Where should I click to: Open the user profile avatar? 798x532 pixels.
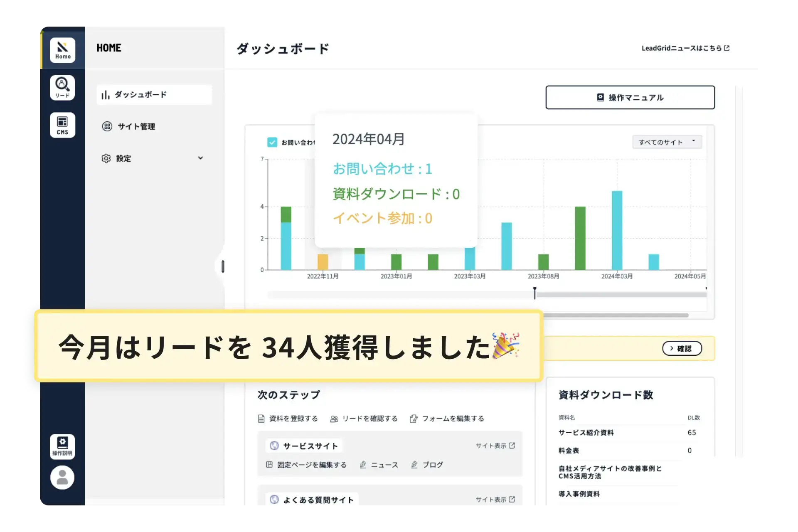(62, 478)
